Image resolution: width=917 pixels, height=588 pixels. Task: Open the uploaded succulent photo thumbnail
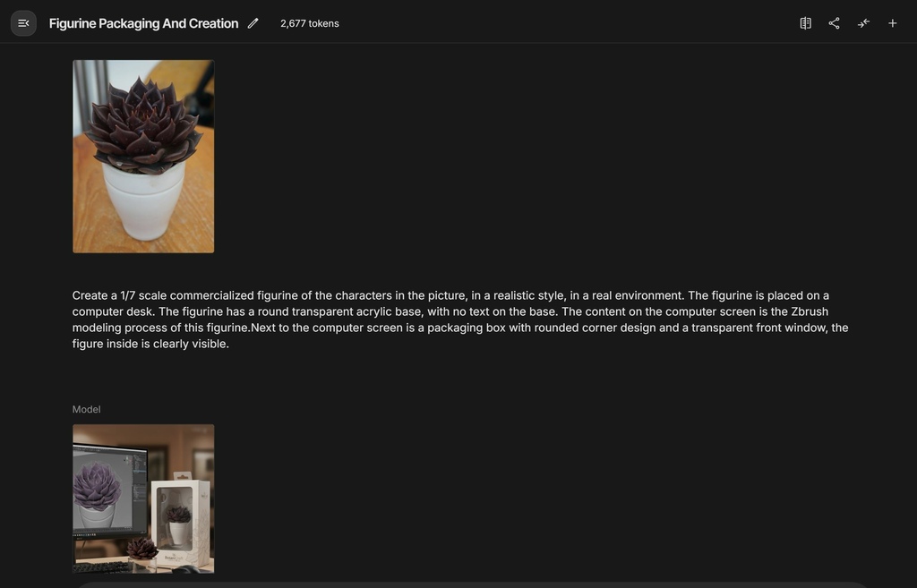tap(143, 157)
